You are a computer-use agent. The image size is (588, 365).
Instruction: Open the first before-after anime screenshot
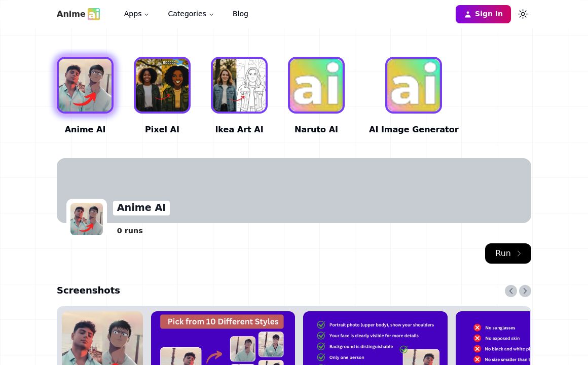pos(102,338)
